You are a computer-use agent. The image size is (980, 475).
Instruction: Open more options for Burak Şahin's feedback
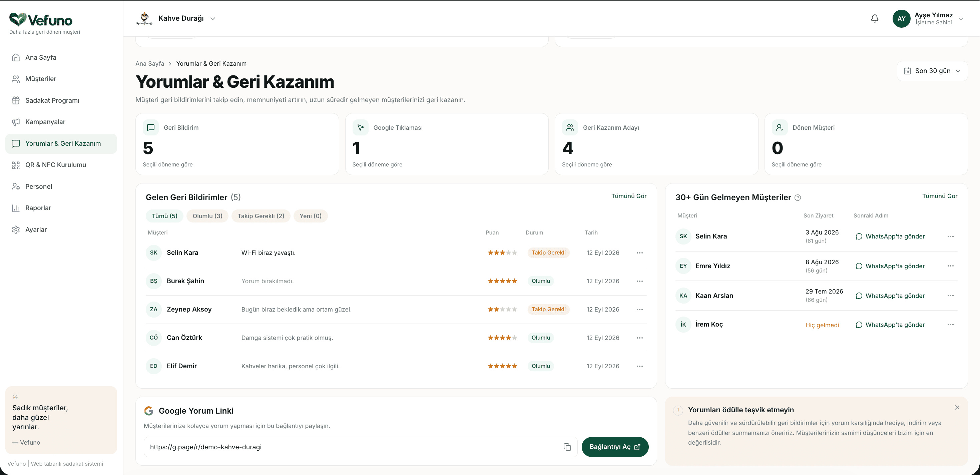click(x=639, y=281)
